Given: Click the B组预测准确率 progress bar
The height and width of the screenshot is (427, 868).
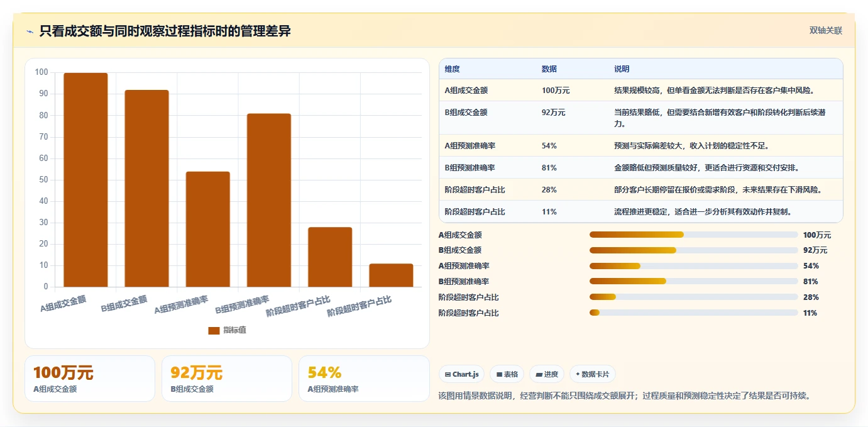Looking at the screenshot, I should 693,282.
